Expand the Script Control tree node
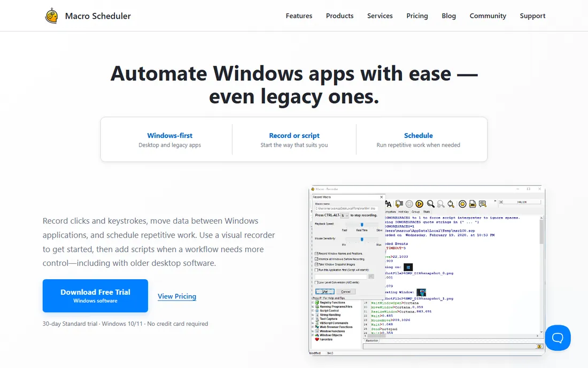Viewport: 588px width, 368px height. pyautogui.click(x=312, y=311)
